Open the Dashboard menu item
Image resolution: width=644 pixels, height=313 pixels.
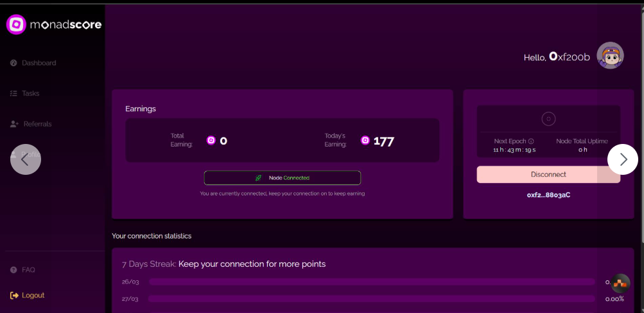pos(33,63)
